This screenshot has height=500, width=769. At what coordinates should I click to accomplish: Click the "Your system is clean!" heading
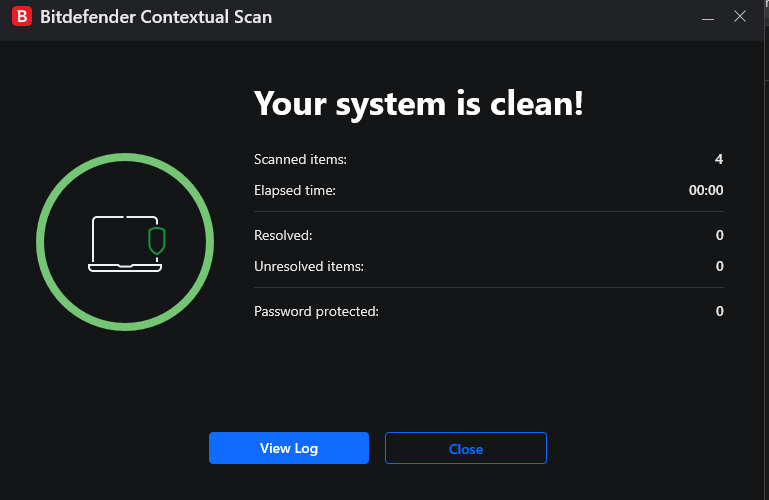pos(419,103)
